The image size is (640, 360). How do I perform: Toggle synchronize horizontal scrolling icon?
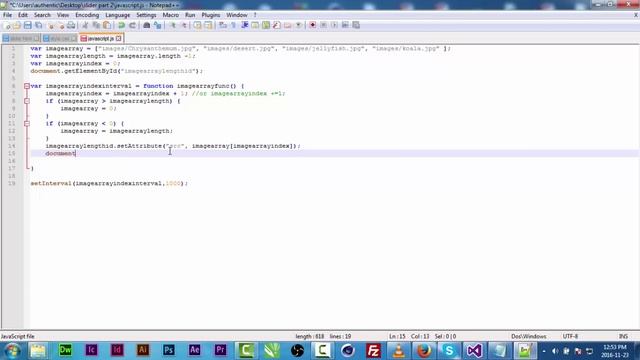tap(209, 25)
